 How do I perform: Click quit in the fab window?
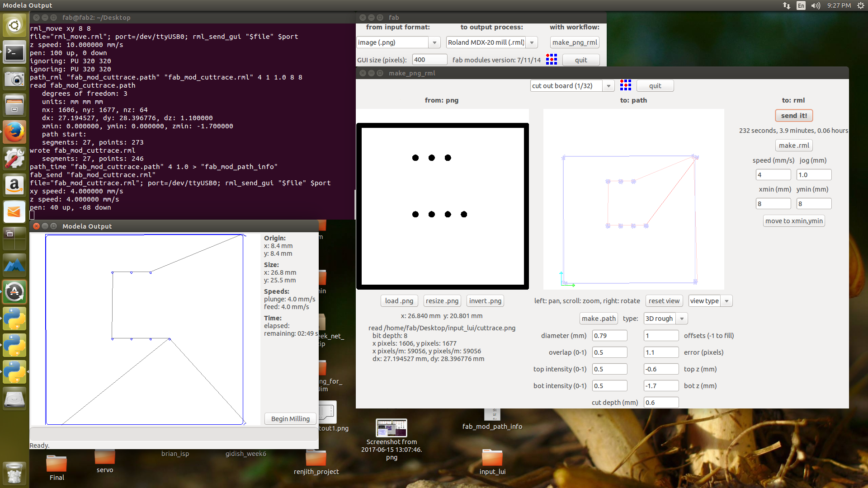coord(581,60)
